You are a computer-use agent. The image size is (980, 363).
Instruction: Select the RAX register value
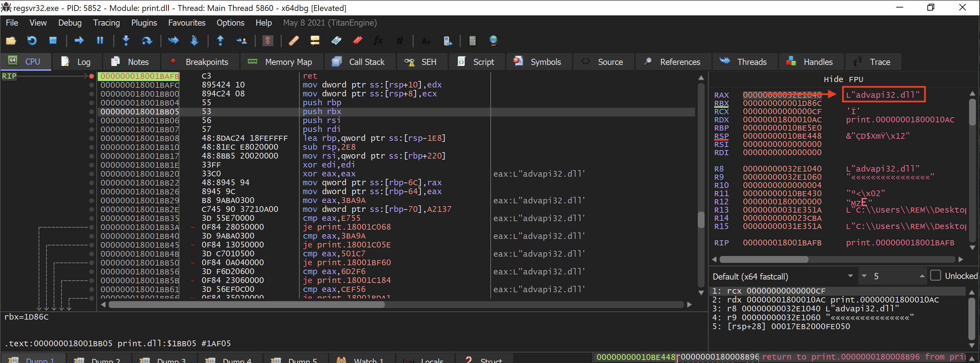(782, 95)
